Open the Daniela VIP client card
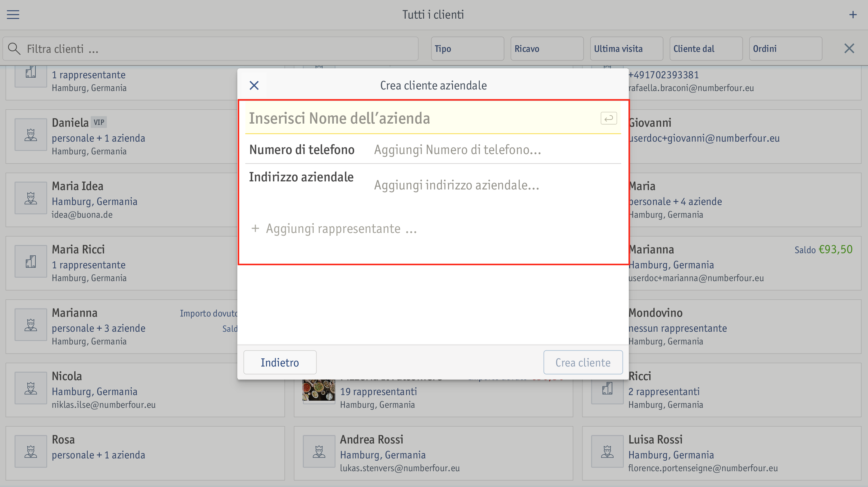Image resolution: width=868 pixels, height=487 pixels. [x=121, y=136]
